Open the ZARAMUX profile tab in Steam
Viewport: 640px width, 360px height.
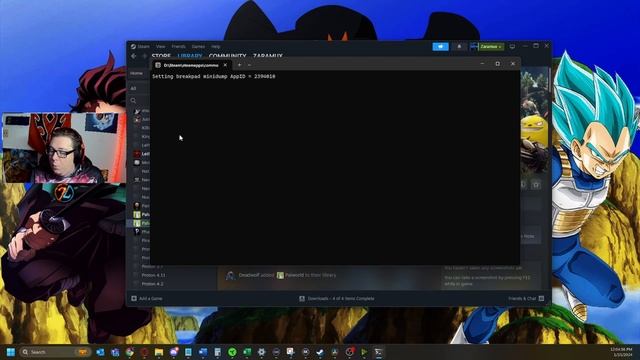(x=268, y=56)
